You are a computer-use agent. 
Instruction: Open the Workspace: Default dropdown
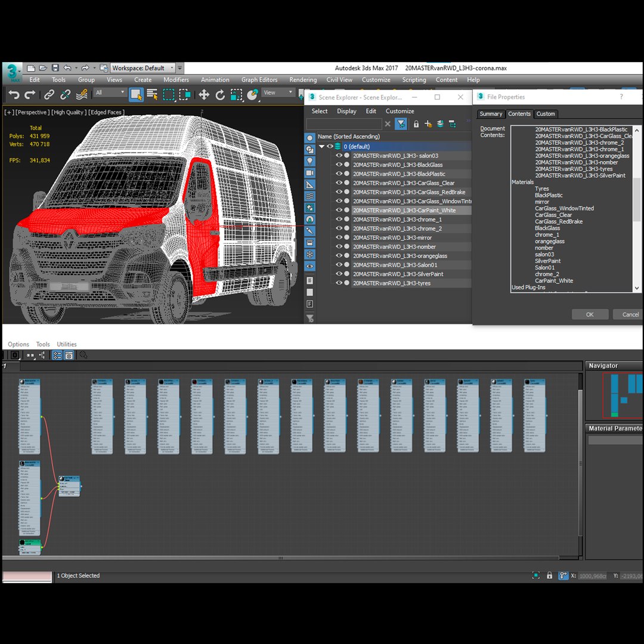(x=143, y=68)
